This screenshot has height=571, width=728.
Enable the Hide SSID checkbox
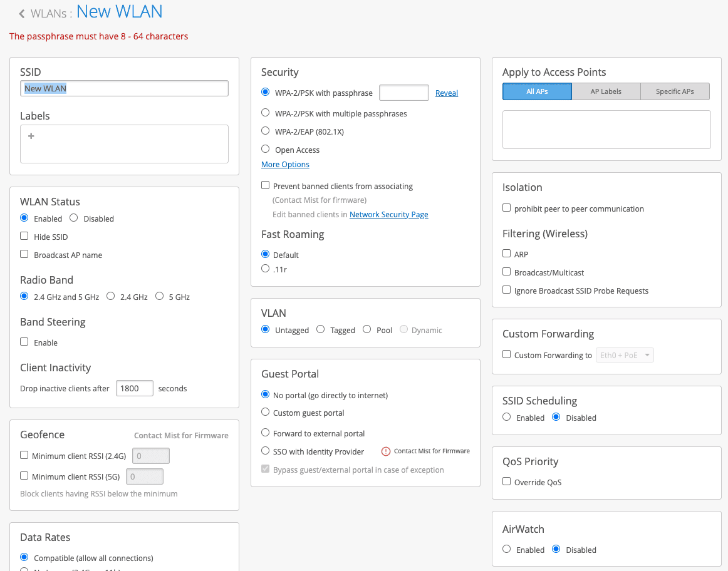(24, 236)
